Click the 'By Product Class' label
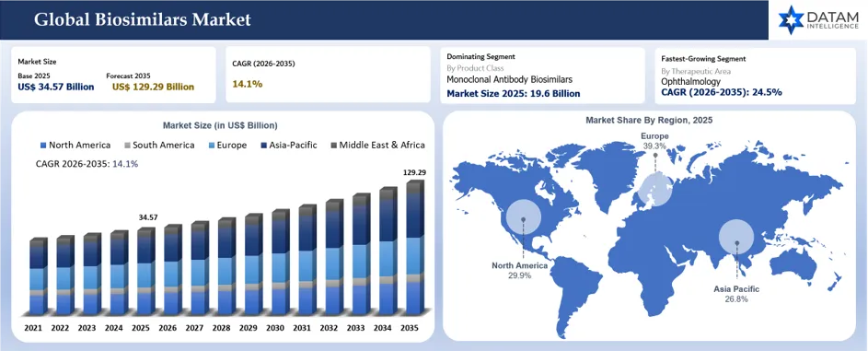This screenshot has height=351, width=868. tap(476, 68)
